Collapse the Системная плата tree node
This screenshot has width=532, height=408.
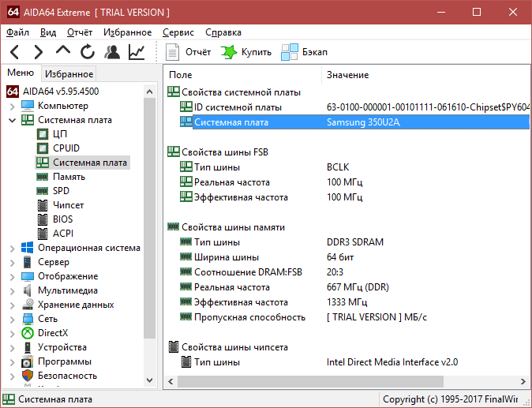tap(12, 120)
